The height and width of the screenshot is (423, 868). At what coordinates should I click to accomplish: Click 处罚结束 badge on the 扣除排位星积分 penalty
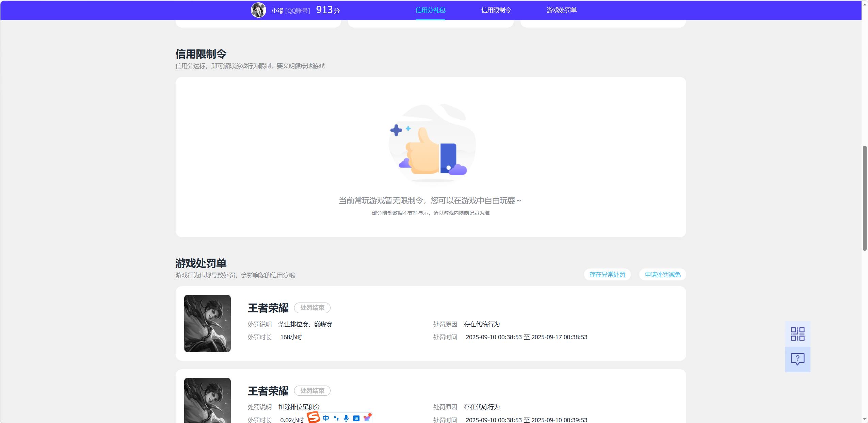click(x=312, y=391)
